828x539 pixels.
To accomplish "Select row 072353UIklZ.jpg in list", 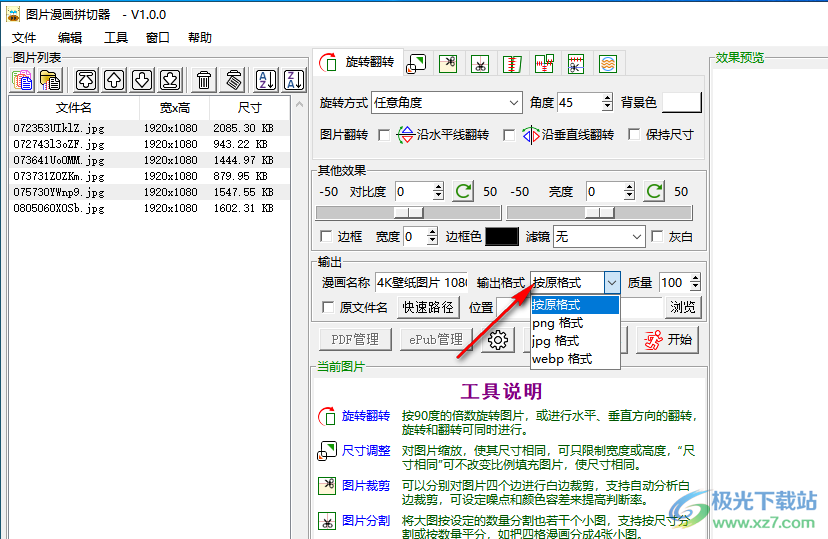I will [x=149, y=128].
